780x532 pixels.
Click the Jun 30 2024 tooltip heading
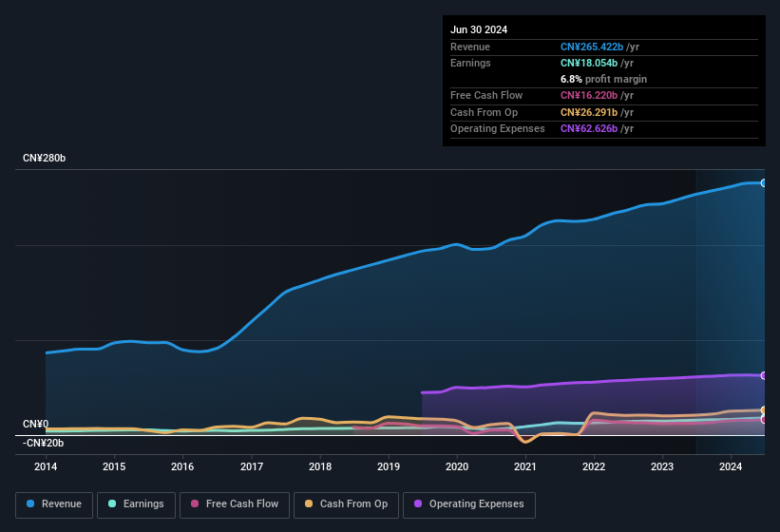tap(479, 29)
